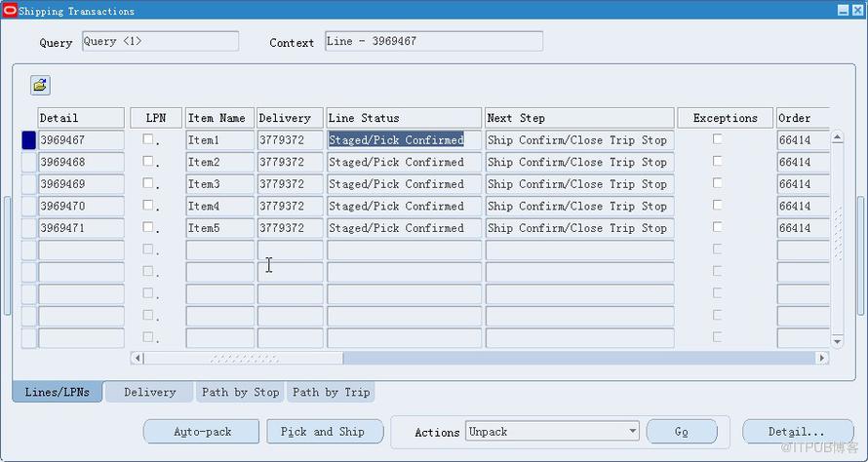Click Order cell 66414 in Item4 row
This screenshot has height=462, width=868.
pos(804,206)
